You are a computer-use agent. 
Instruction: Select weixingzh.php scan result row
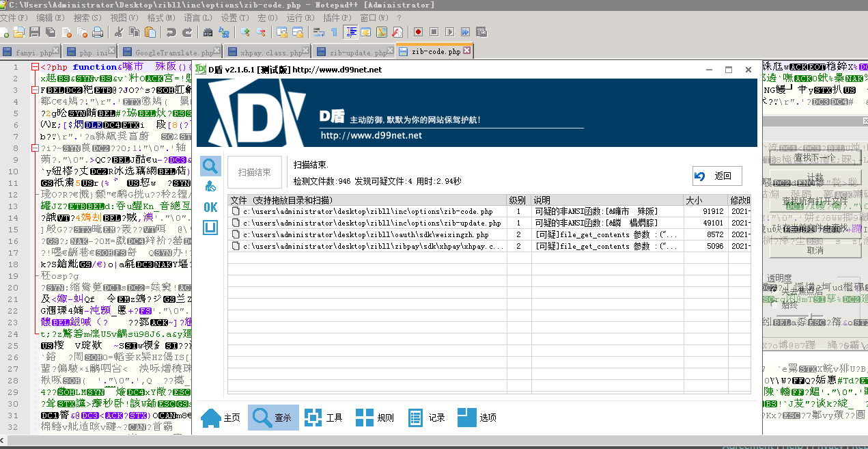(489, 234)
